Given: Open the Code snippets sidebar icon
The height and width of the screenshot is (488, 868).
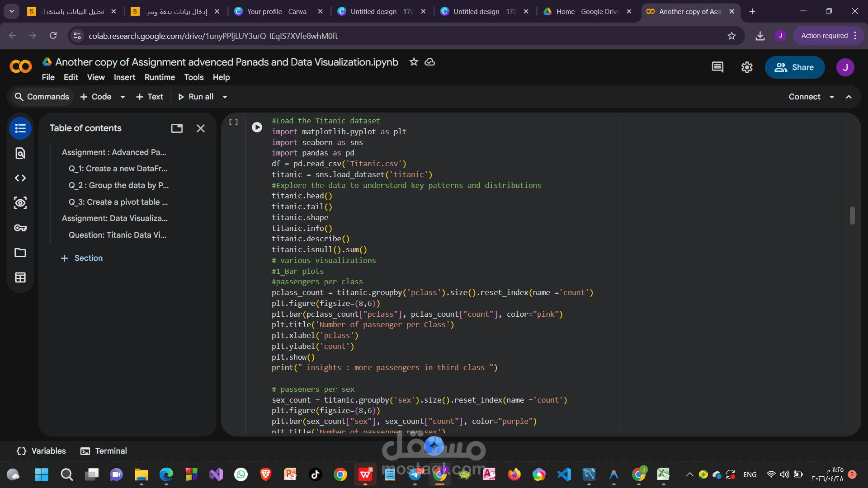Looking at the screenshot, I should [20, 178].
